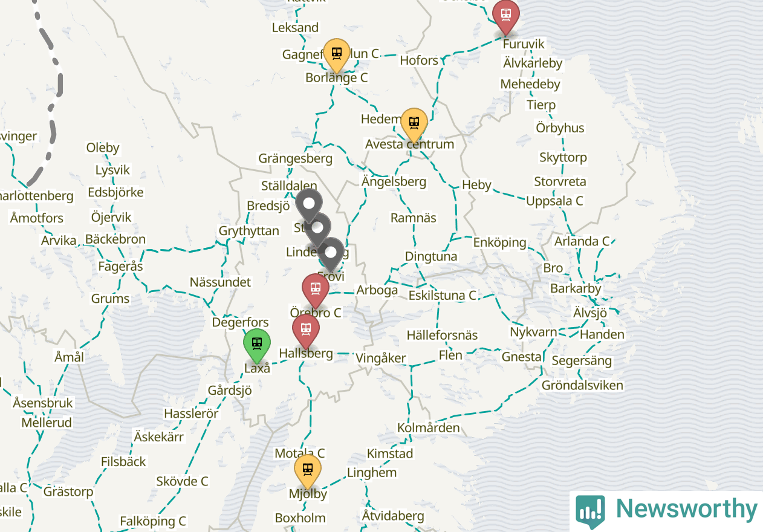Click the Newsworthy bar chart icon

pos(590,511)
